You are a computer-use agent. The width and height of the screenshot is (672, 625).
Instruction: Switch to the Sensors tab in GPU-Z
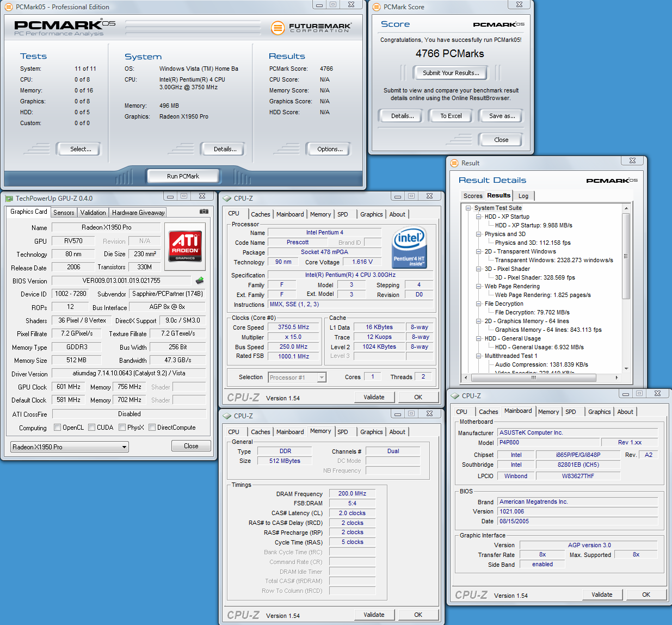(x=64, y=213)
